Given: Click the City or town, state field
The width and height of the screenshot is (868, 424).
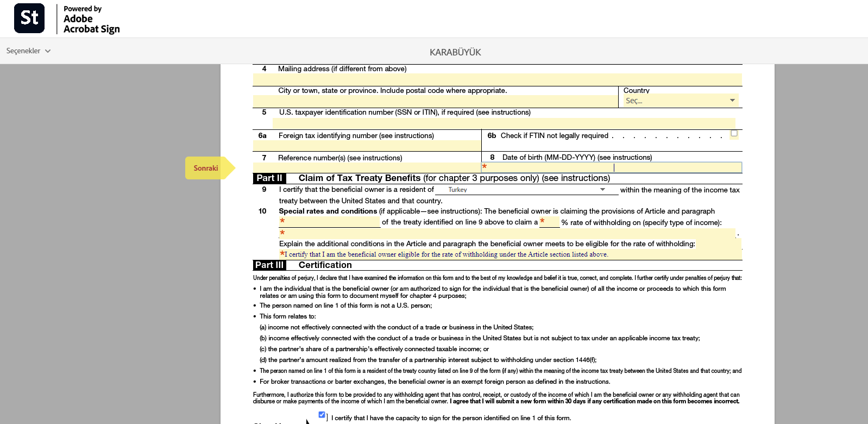Looking at the screenshot, I should tap(435, 101).
